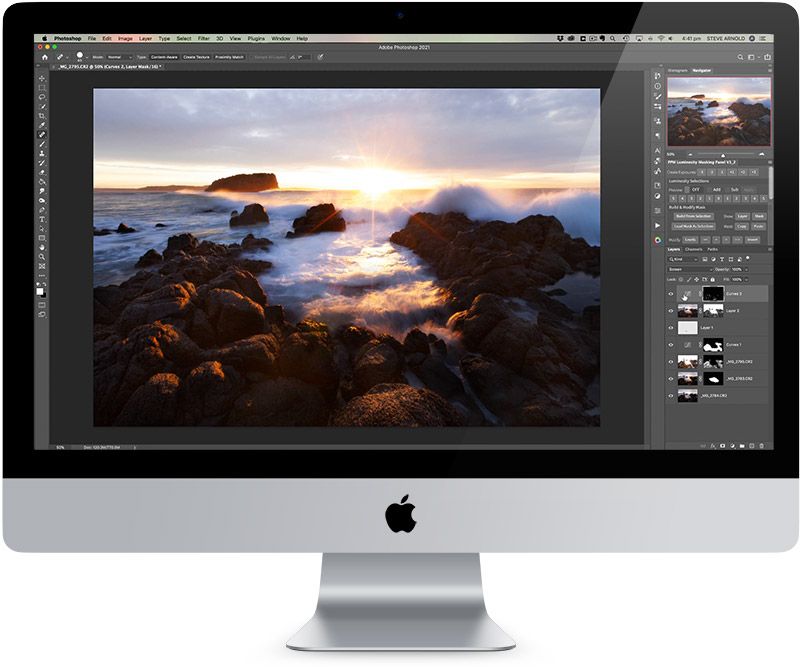
Task: Select the Move tool
Action: click(42, 78)
